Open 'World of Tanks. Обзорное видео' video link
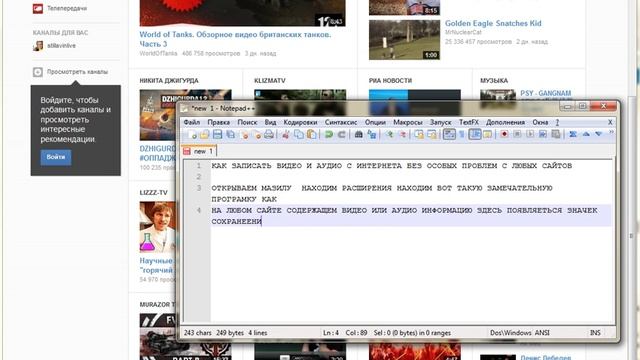 point(235,39)
